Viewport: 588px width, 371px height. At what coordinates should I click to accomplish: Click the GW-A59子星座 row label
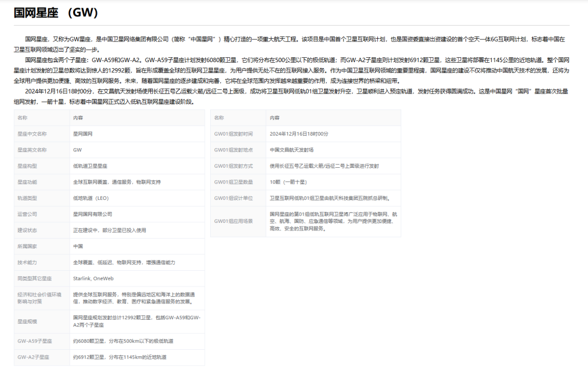(35, 341)
